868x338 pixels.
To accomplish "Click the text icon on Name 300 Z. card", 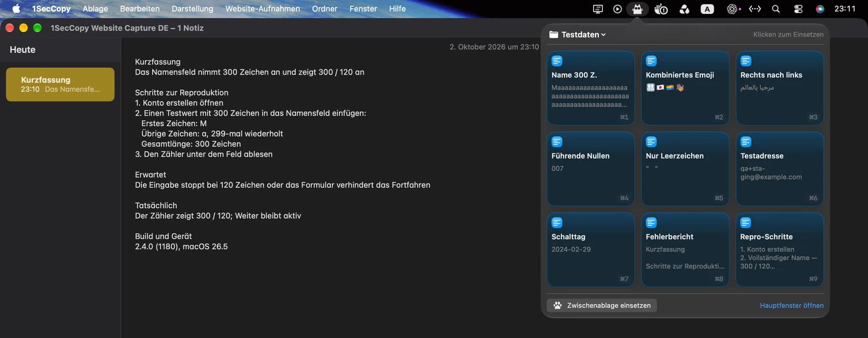I will pyautogui.click(x=557, y=61).
